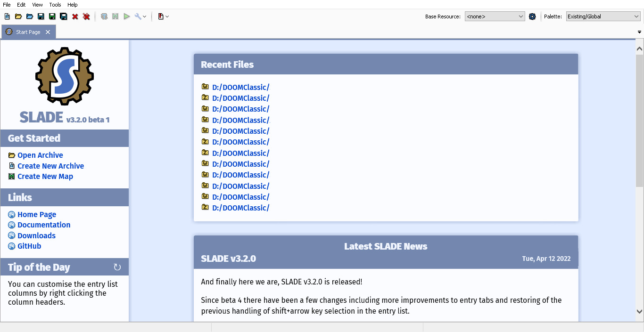The height and width of the screenshot is (332, 644).
Task: Click the folder icon beside Open Archive
Action: (12, 155)
